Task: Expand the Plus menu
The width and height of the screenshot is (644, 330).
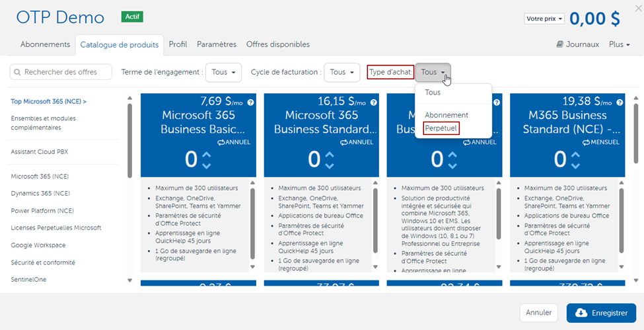Action: coord(620,44)
